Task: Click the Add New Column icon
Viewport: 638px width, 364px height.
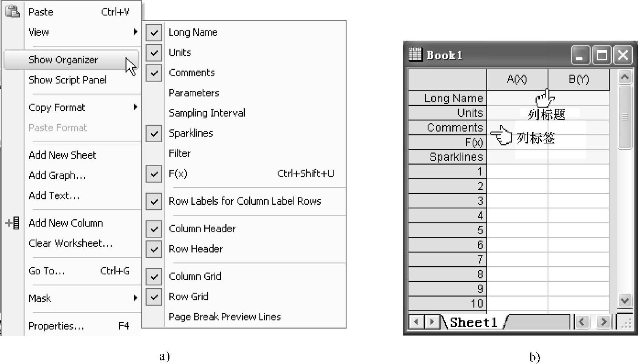Action: [x=13, y=223]
